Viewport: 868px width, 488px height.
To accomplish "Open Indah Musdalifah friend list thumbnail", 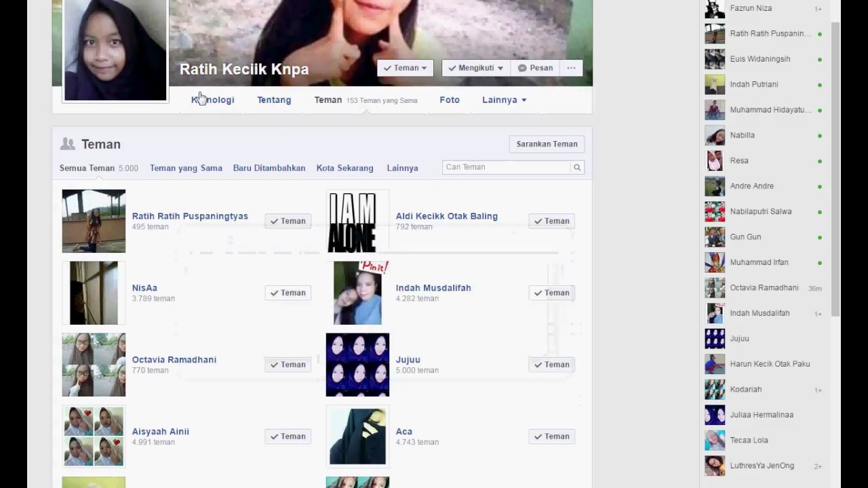I will coord(357,293).
